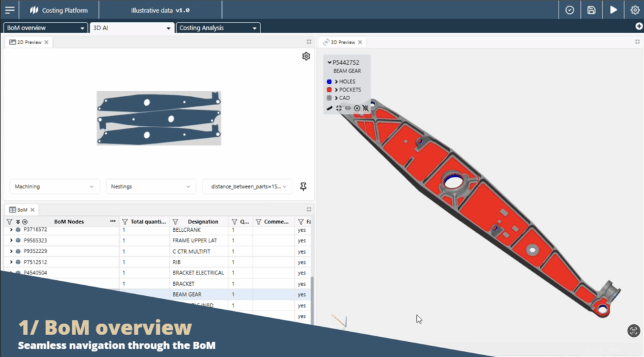Toggle the eye visibility icon in the 3D legend
Viewport: 644px width, 357px height.
[x=348, y=108]
